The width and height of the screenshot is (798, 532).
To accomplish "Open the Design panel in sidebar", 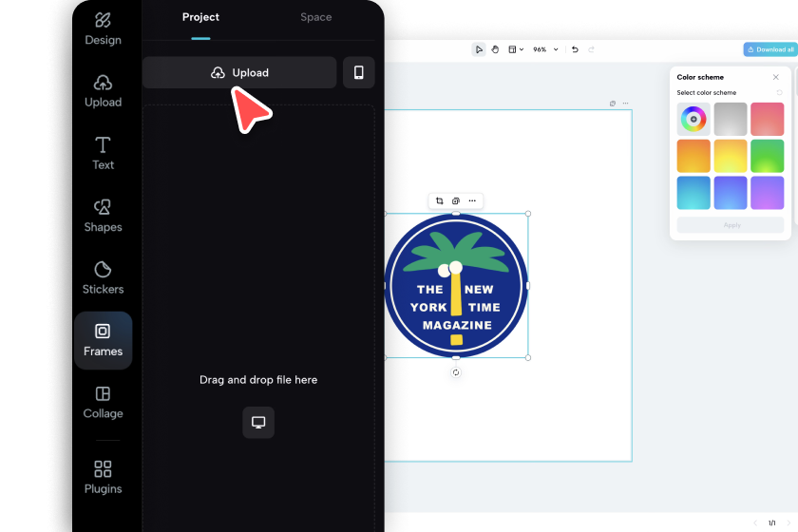I will click(103, 29).
